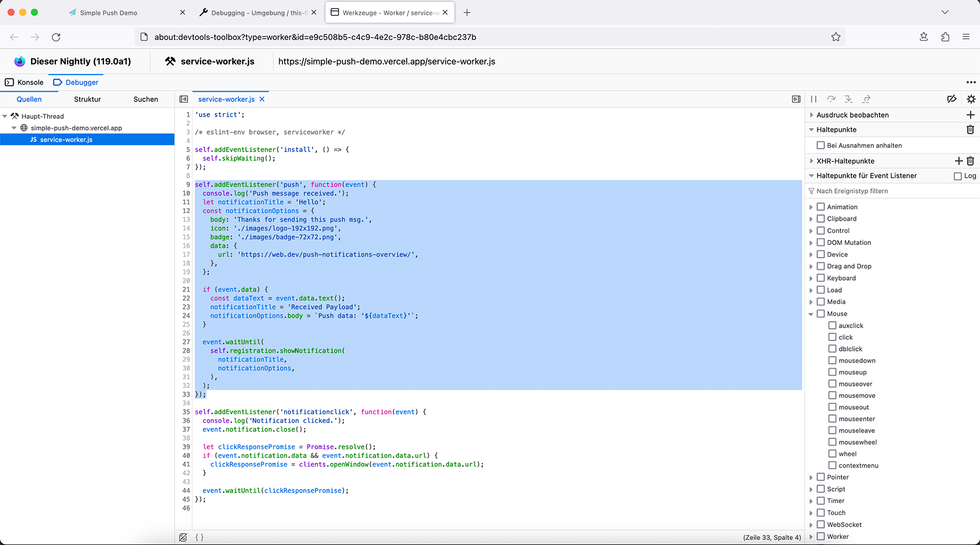Collapse the Mouse event category
This screenshot has width=980, height=545.
tap(811, 314)
